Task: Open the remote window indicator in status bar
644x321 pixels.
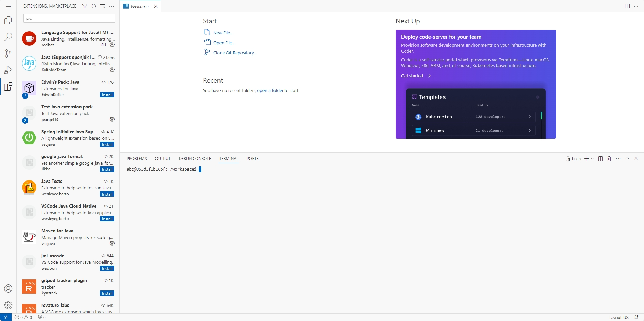Action: pyautogui.click(x=6, y=317)
